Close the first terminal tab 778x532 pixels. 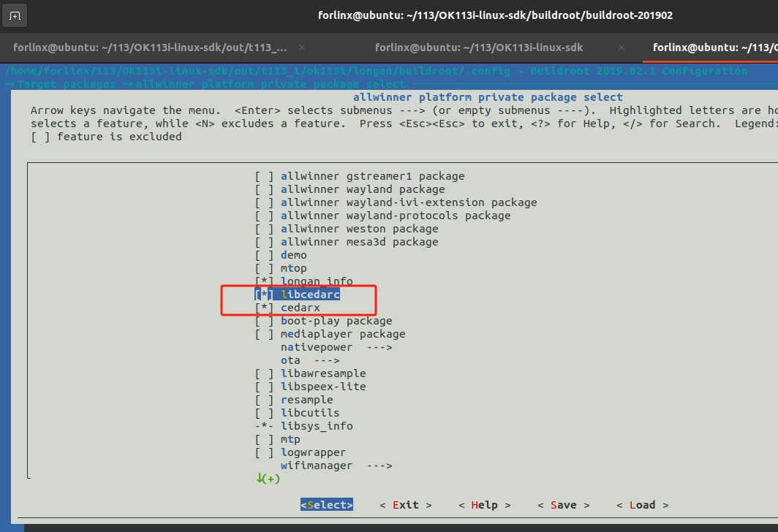click(302, 47)
